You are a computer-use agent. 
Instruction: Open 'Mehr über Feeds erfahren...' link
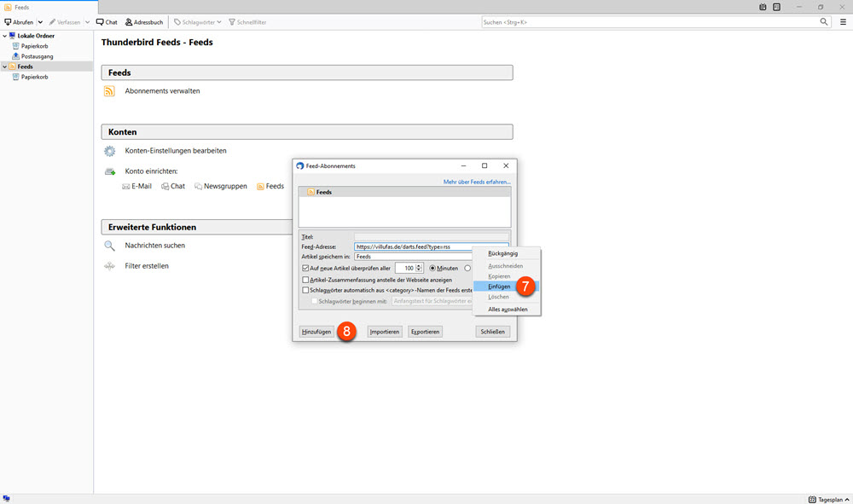(x=476, y=182)
